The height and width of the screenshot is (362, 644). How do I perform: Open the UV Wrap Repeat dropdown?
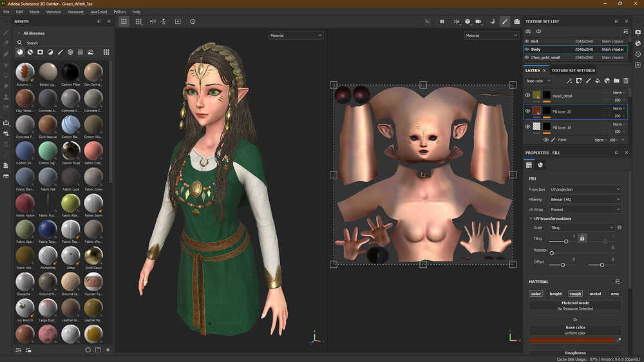point(585,209)
